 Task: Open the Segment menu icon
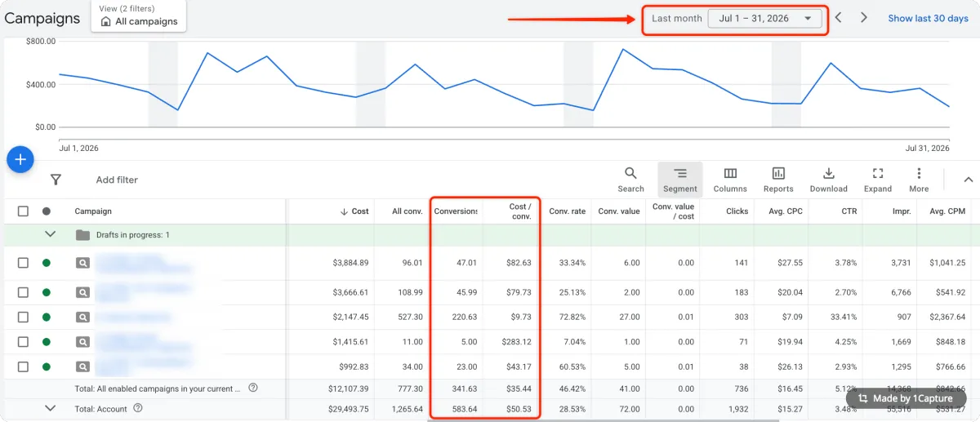[x=680, y=180]
